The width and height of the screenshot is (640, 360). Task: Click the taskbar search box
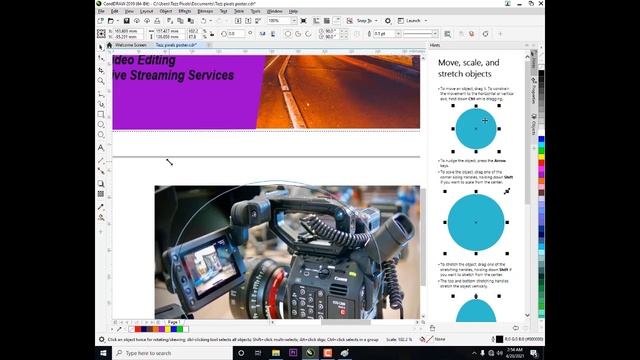[x=172, y=353]
